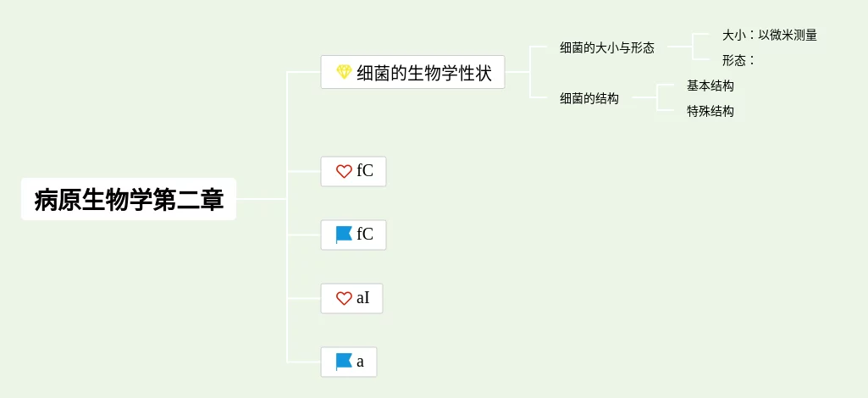Select the 细菌的生物学性状 topic node
The image size is (868, 398).
click(x=412, y=72)
